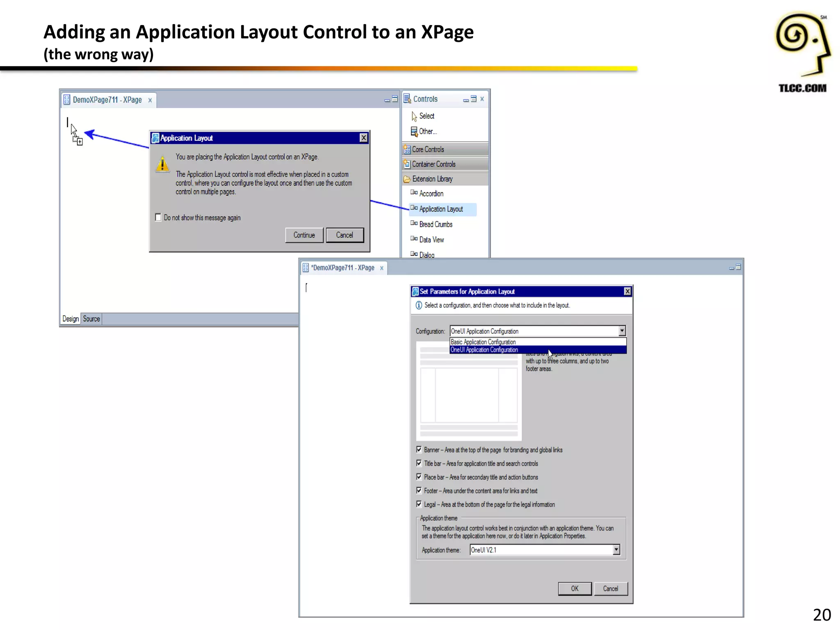The height and width of the screenshot is (630, 840).
Task: Check Do not show this message again
Action: pyautogui.click(x=158, y=217)
